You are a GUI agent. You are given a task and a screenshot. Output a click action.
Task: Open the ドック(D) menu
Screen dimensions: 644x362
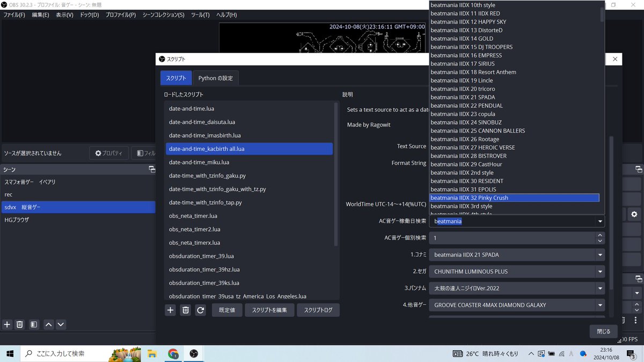pyautogui.click(x=89, y=15)
